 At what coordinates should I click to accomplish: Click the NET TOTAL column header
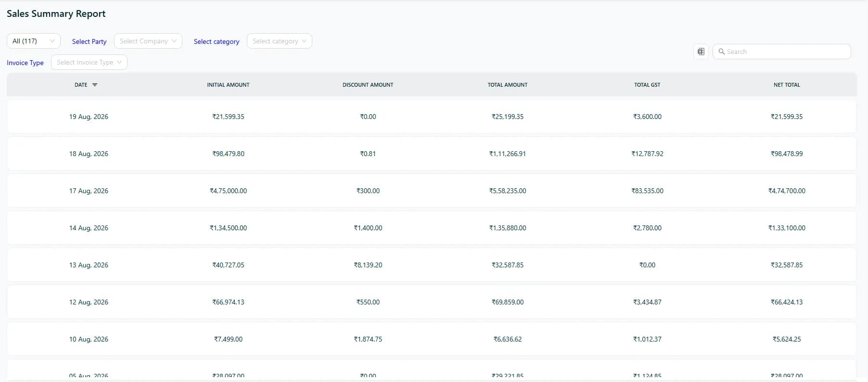tap(787, 85)
